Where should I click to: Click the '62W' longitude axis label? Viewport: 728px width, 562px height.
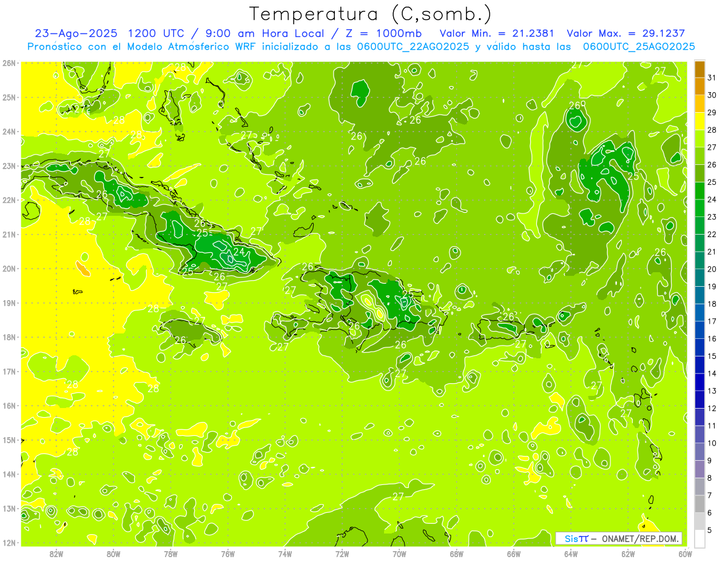coord(628,554)
